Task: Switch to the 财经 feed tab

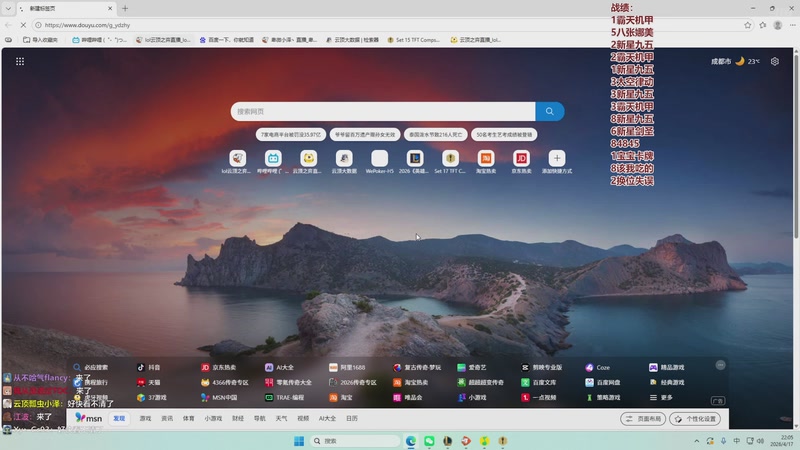Action: tap(238, 418)
